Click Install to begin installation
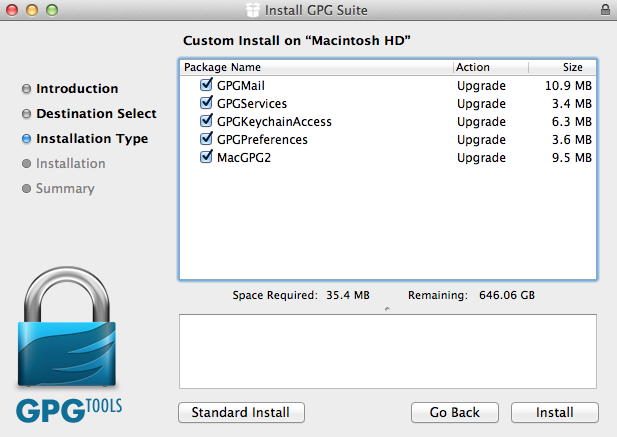This screenshot has width=617, height=437. tap(554, 412)
